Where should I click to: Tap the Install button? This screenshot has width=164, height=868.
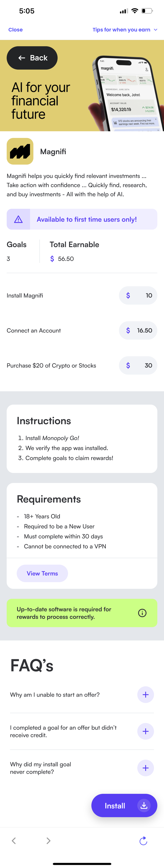click(x=115, y=806)
